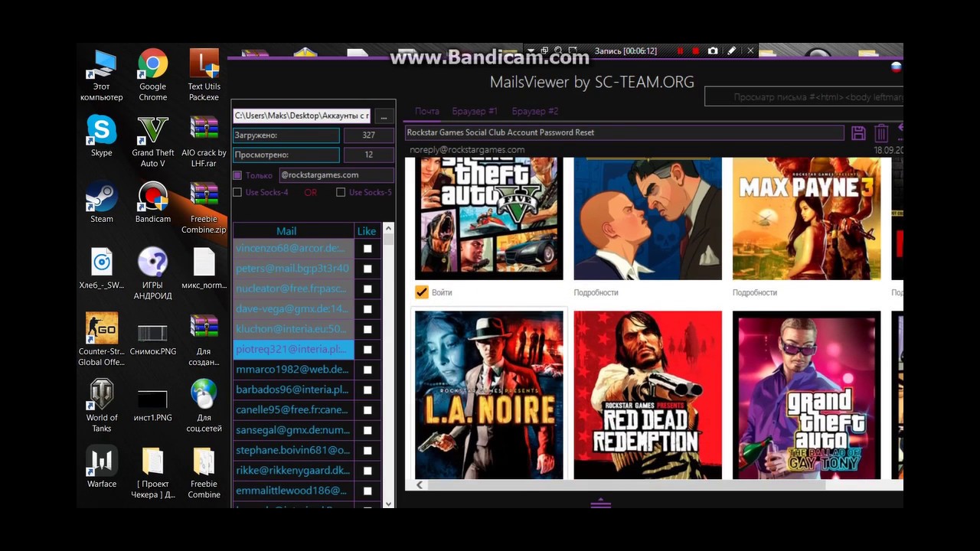Stop the Bandicam recording

point(696,51)
